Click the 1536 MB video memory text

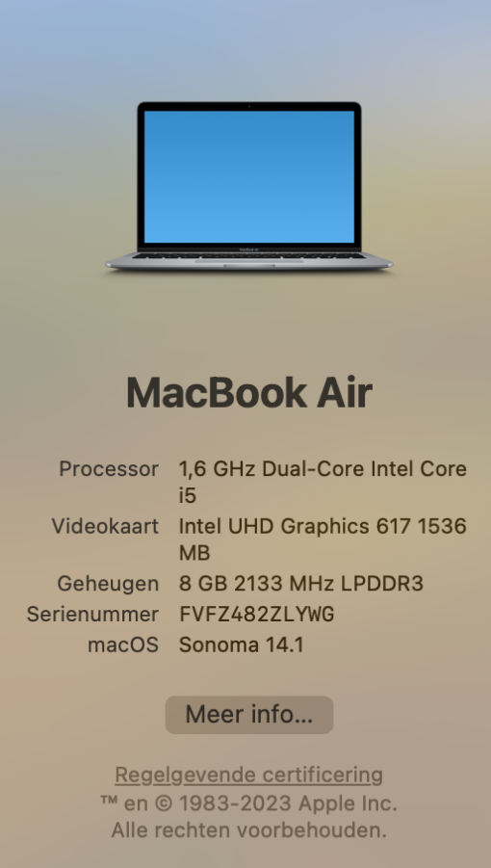(323, 539)
